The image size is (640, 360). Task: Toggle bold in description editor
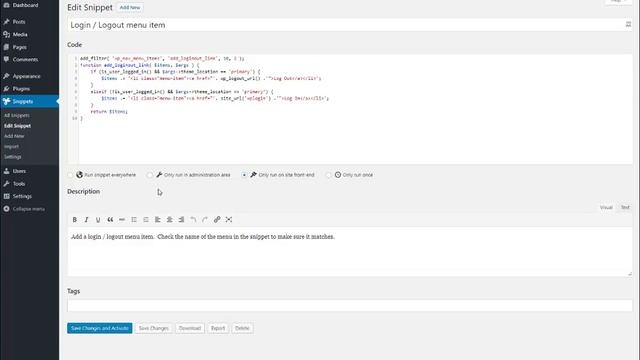coord(75,220)
